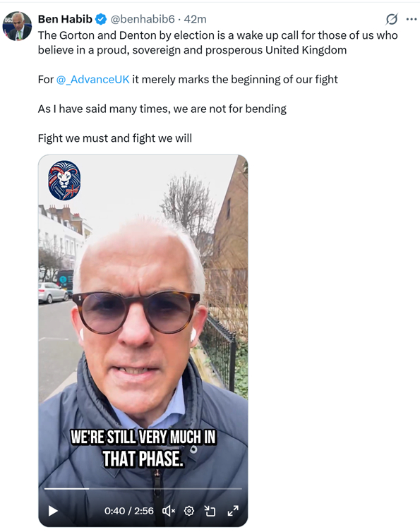Click the 0:40 / 2:56 time display
The image size is (420, 532).
click(x=129, y=511)
